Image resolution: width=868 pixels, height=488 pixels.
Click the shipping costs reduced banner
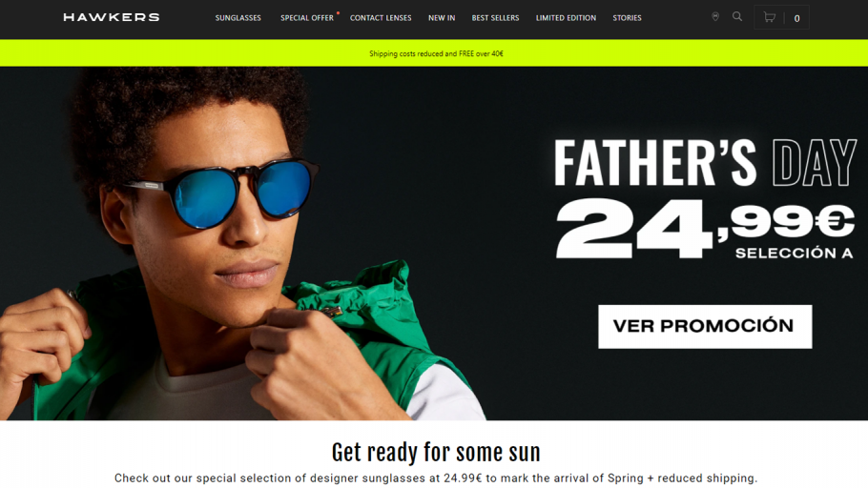[x=434, y=53]
